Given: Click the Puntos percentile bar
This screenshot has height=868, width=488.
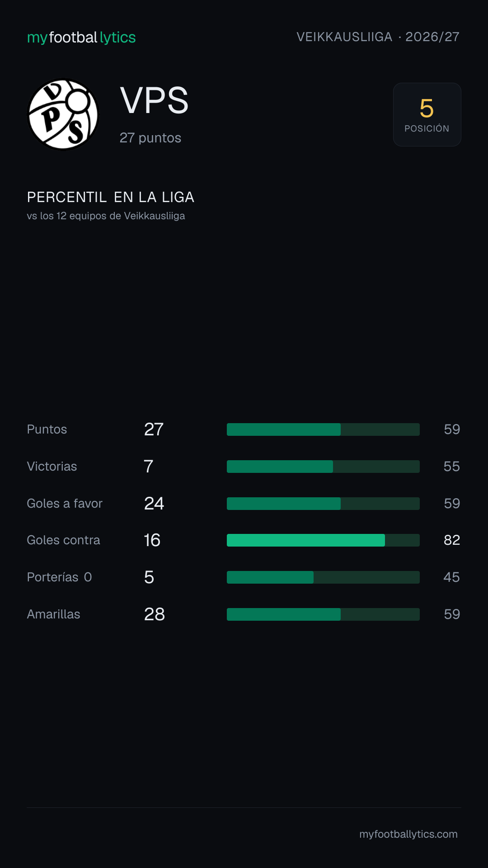Looking at the screenshot, I should [323, 429].
